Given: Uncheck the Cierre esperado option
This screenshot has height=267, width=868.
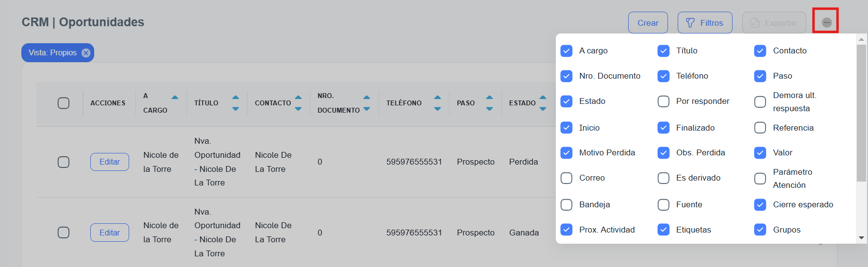Looking at the screenshot, I should (x=760, y=205).
